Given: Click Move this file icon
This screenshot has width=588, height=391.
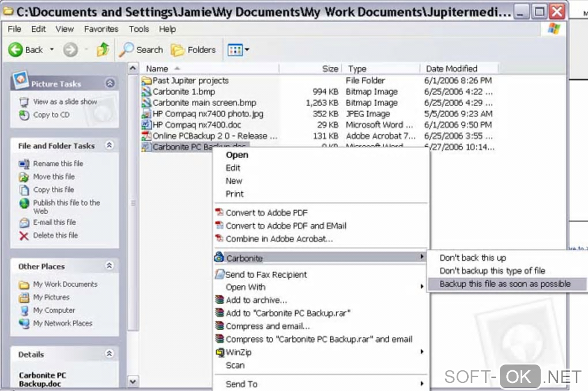Looking at the screenshot, I should coord(24,177).
